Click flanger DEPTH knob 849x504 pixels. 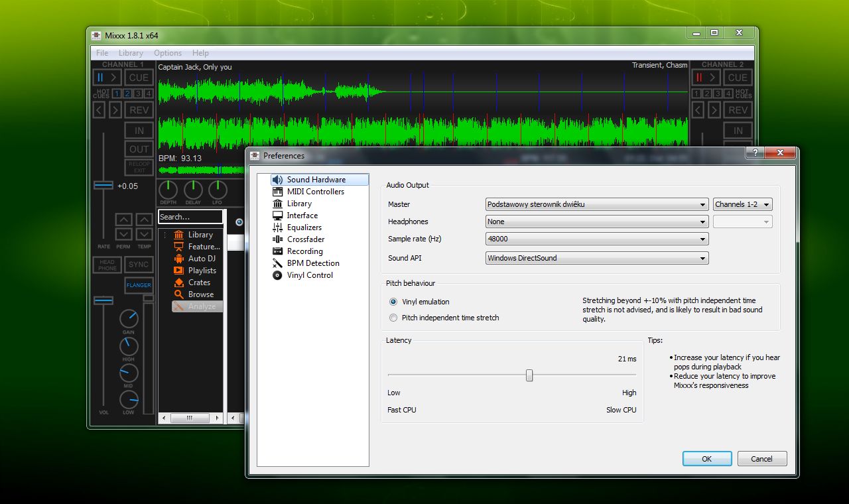(168, 190)
